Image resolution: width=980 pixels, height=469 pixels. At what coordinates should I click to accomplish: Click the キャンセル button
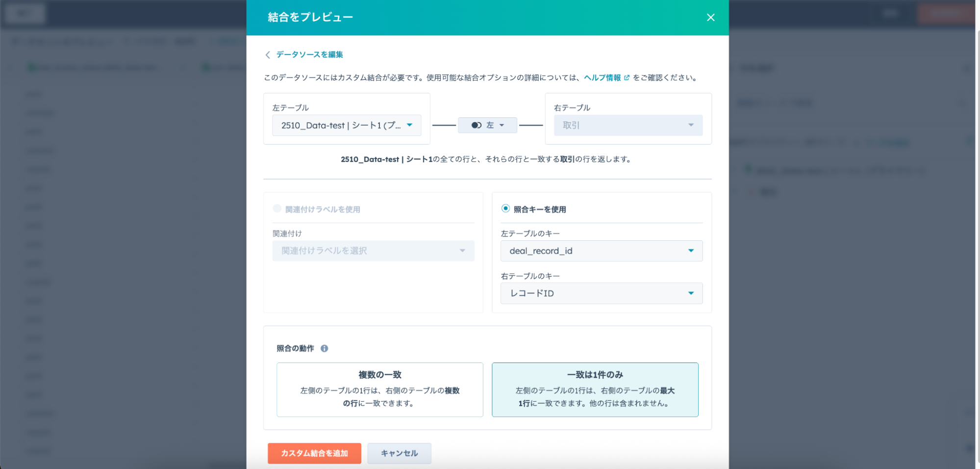(x=399, y=453)
